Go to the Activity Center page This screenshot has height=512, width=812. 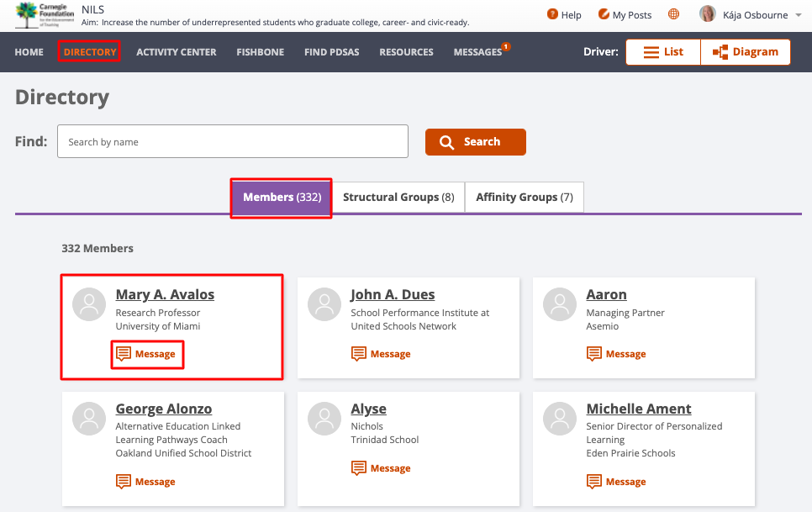point(176,52)
